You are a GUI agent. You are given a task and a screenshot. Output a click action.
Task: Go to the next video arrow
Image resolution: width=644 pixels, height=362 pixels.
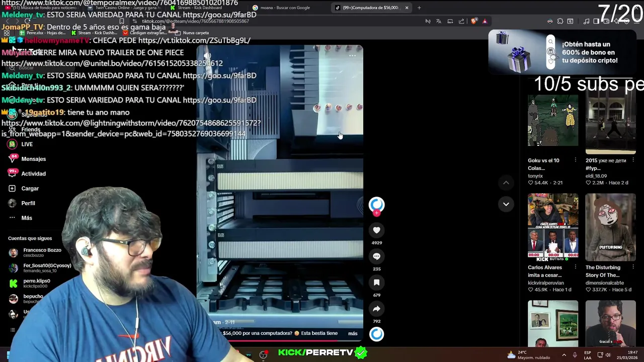(x=506, y=204)
